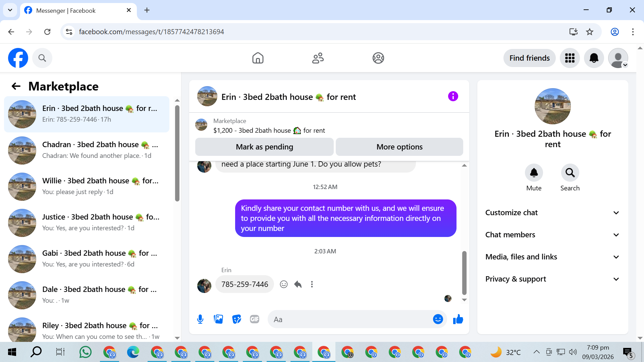The width and height of the screenshot is (644, 362).
Task: Click Mark as pending button
Action: (x=264, y=147)
